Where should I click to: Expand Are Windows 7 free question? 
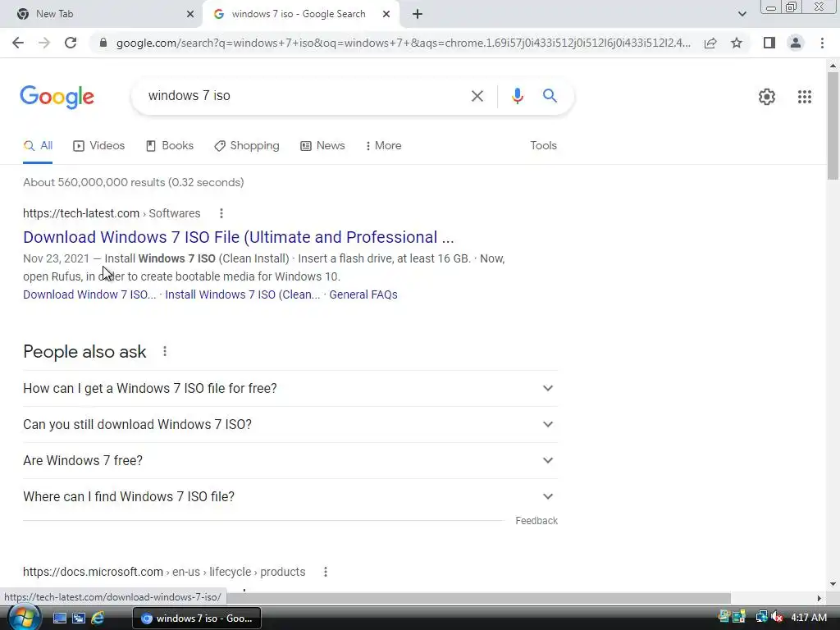coord(290,461)
